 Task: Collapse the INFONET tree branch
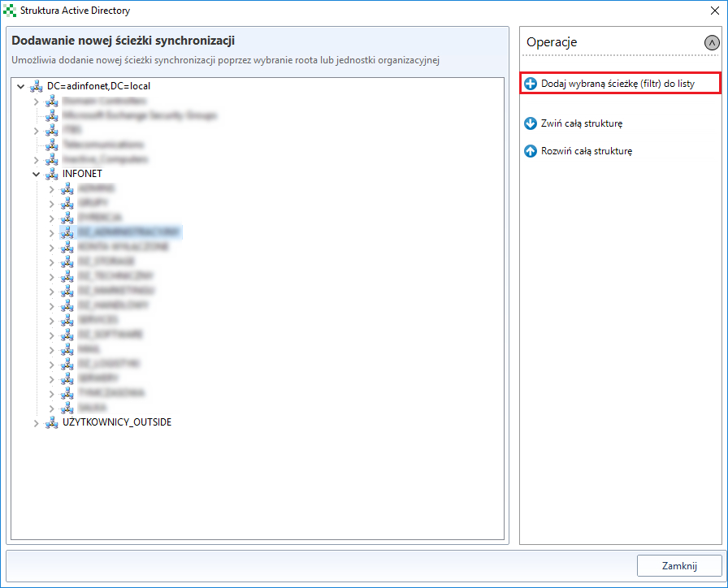(36, 174)
